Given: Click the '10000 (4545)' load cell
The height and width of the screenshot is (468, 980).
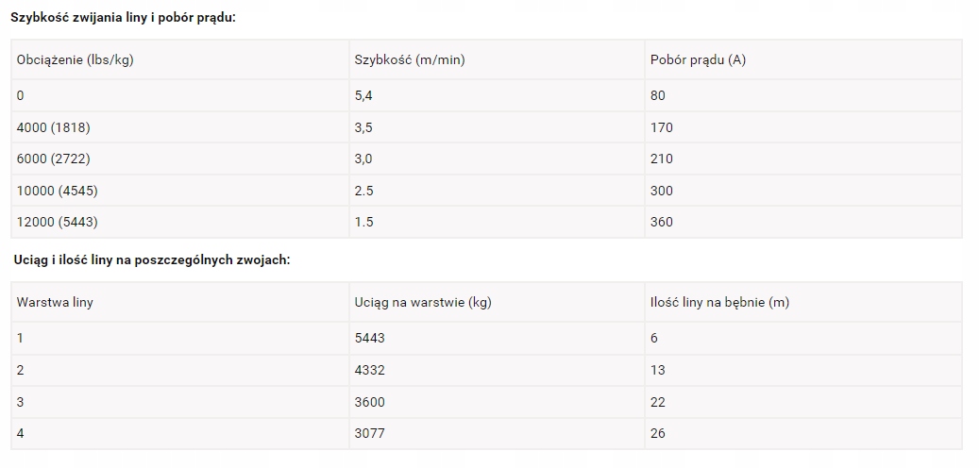Looking at the screenshot, I should 57,191.
